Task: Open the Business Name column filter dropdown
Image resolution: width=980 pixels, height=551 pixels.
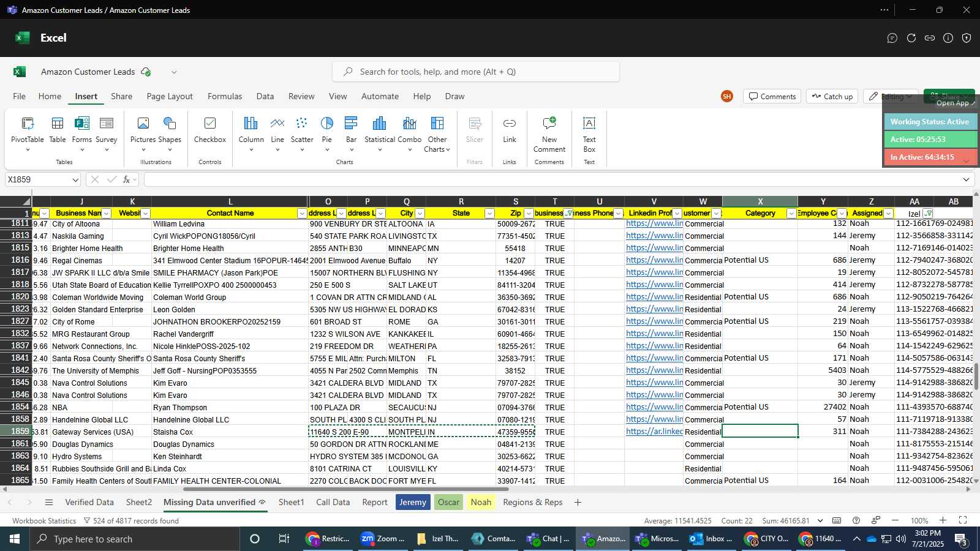Action: pyautogui.click(x=107, y=213)
